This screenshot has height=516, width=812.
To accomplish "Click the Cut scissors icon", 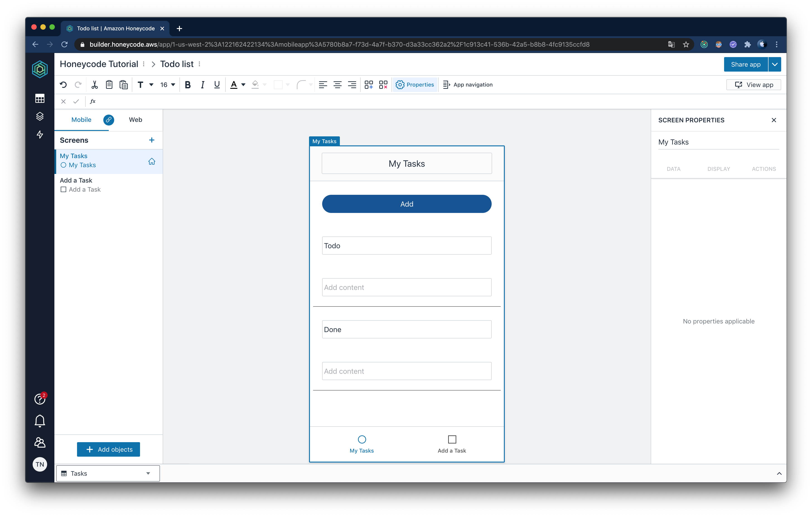I will click(x=94, y=84).
